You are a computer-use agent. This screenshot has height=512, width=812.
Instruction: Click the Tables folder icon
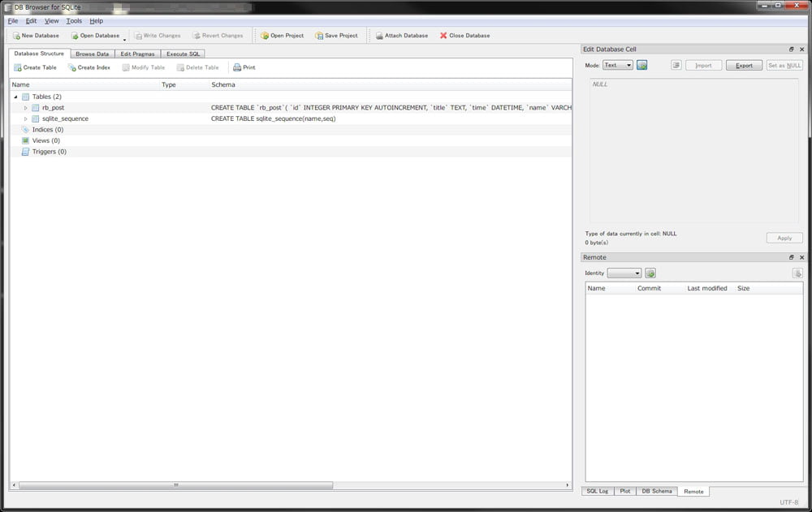[25, 97]
